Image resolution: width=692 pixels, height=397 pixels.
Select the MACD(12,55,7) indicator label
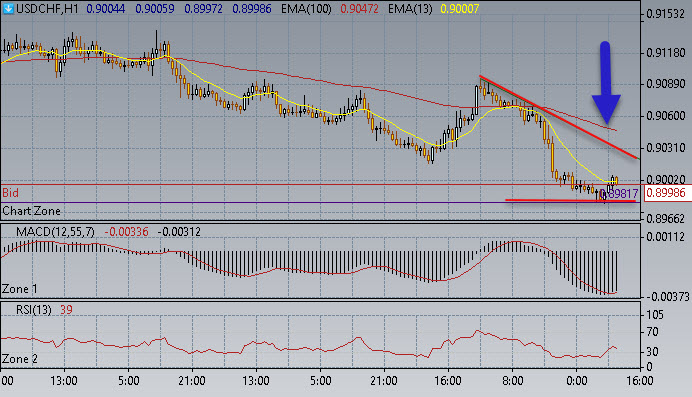coord(55,232)
